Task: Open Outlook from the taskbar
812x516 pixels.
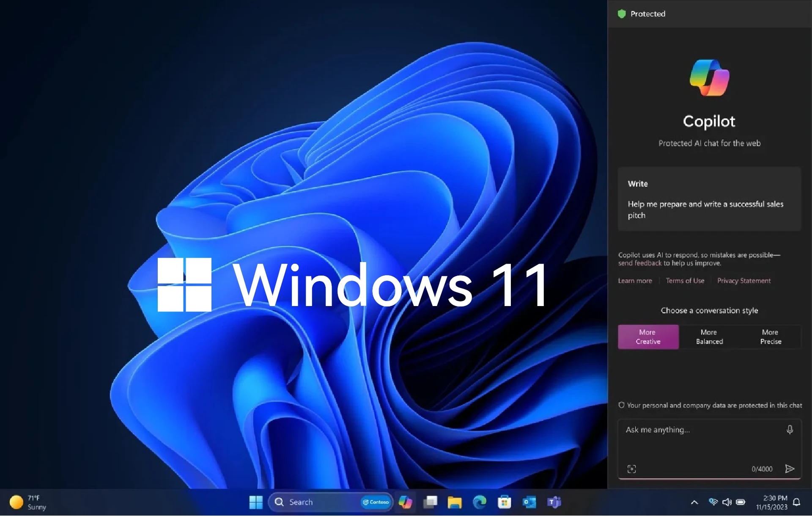Action: point(529,502)
